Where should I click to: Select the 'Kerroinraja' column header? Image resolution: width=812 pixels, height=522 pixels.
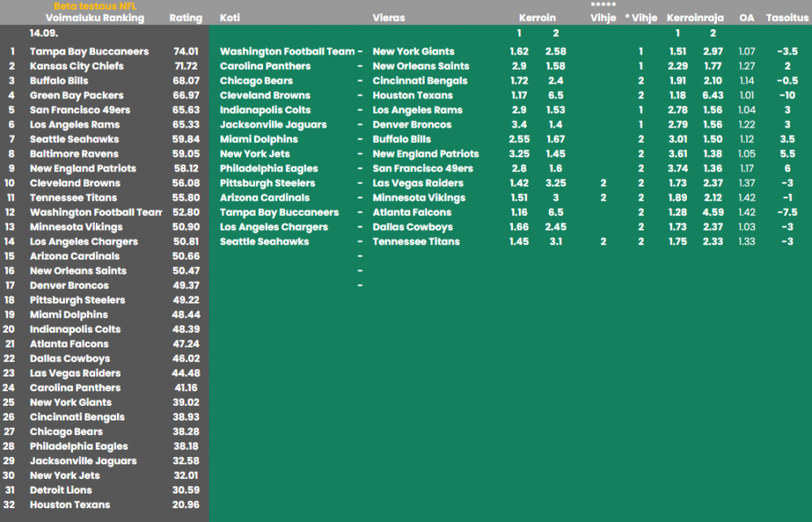[x=695, y=18]
